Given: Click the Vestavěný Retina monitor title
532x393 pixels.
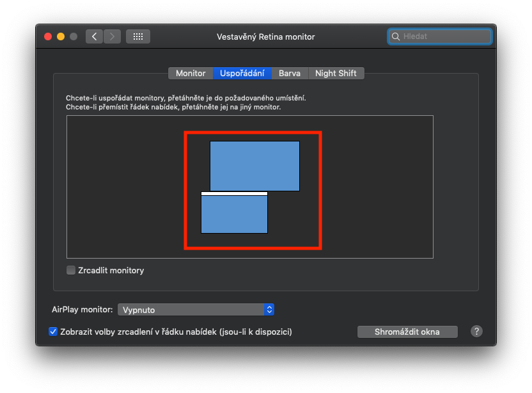Looking at the screenshot, I should pos(266,36).
